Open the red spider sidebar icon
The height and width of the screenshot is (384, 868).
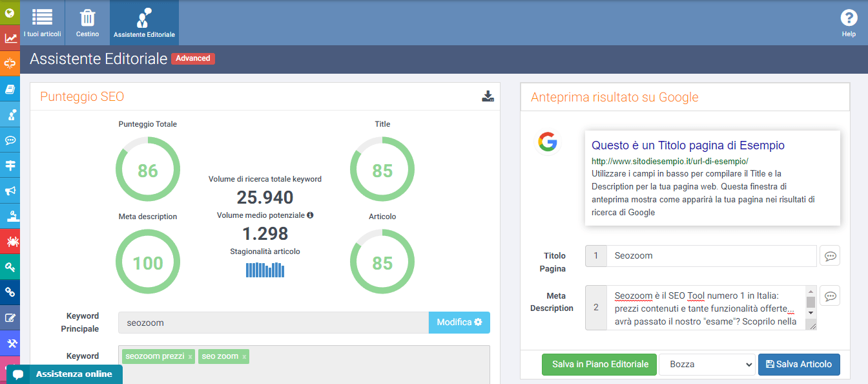10,241
